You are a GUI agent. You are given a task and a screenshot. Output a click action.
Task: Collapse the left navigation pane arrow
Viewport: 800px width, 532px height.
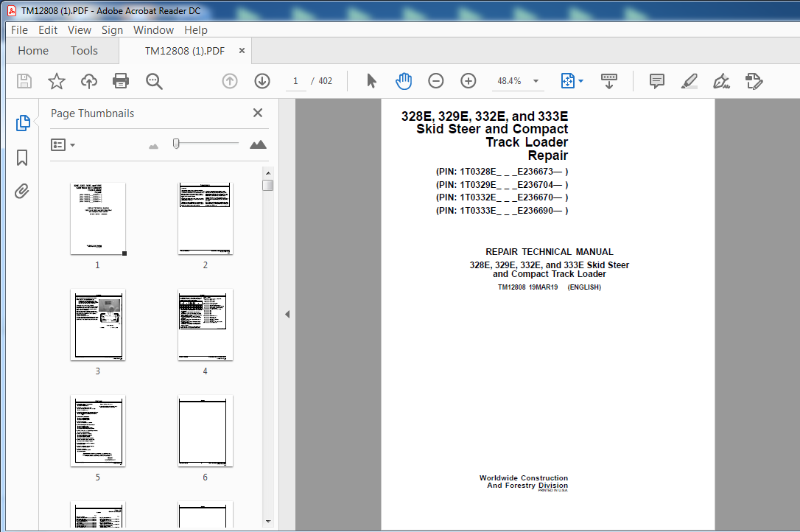(287, 314)
